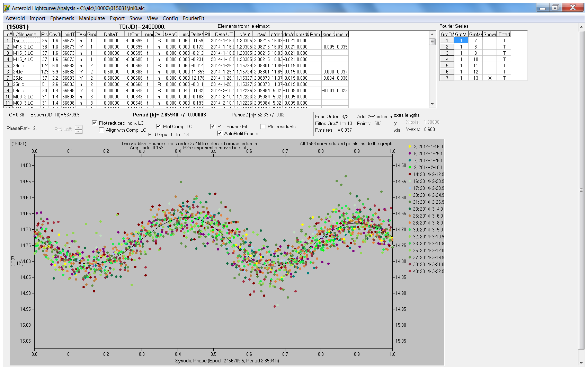
Task: Enable Align with Comp. LC checkbox
Action: (x=101, y=130)
